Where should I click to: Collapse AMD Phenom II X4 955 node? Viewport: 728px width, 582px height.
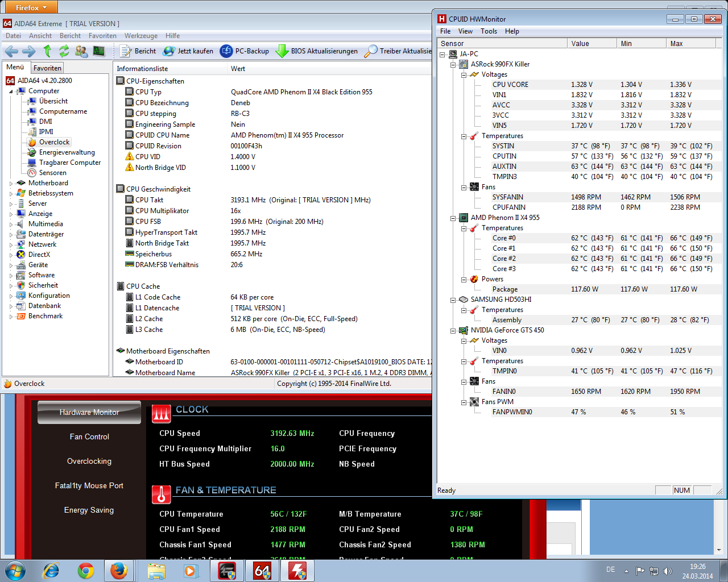453,218
